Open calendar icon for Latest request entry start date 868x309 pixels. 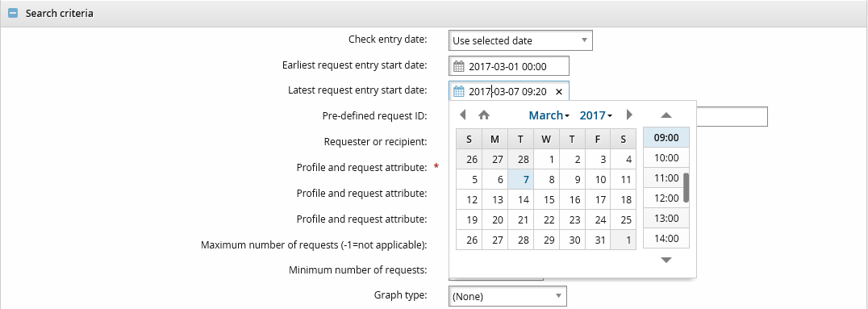(458, 91)
